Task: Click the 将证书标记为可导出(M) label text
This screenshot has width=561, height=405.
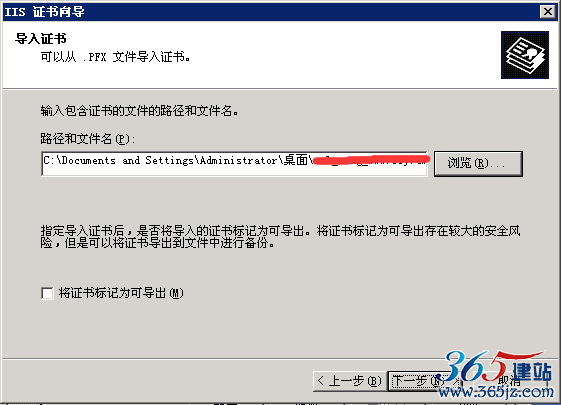Action: pyautogui.click(x=121, y=293)
